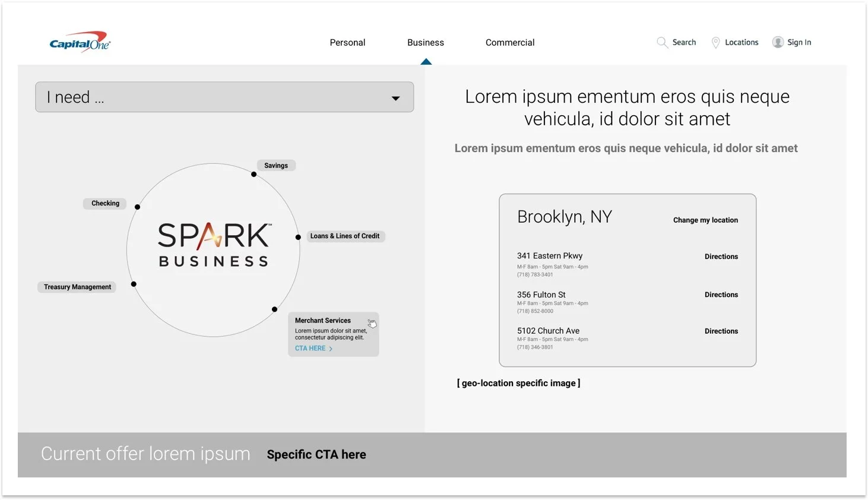868x500 pixels.
Task: Click the dot above Merchant Services card
Action: (x=274, y=309)
